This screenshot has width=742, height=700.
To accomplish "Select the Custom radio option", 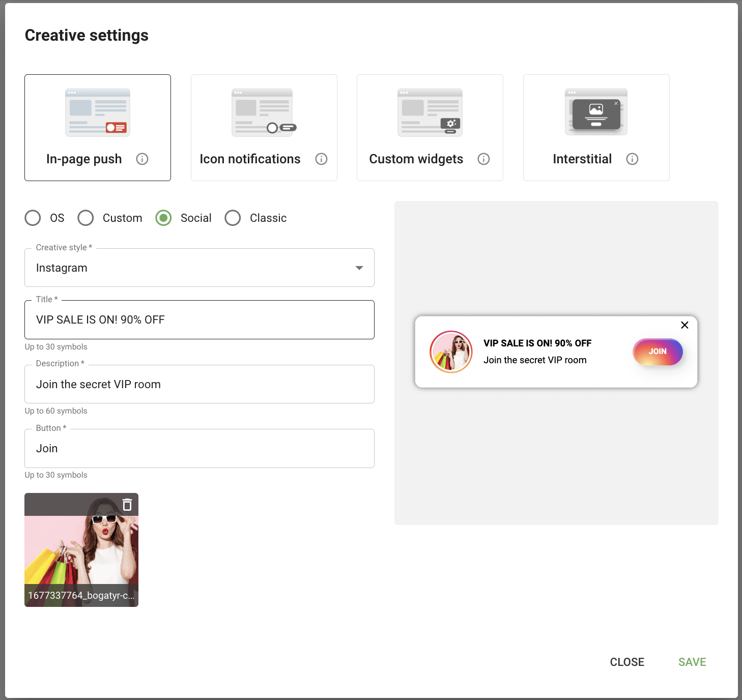I will point(86,218).
